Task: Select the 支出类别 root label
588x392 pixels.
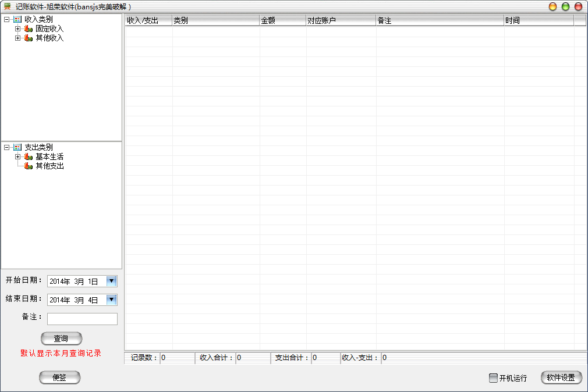Action: pos(38,147)
